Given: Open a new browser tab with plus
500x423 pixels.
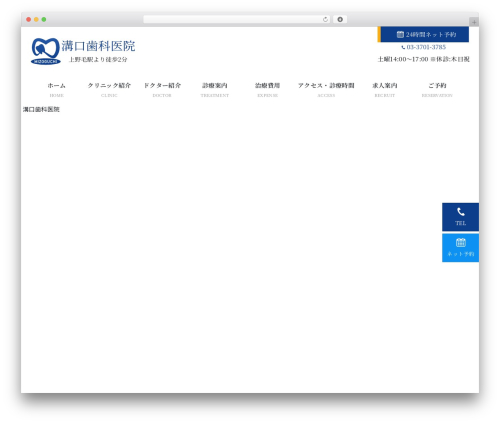Looking at the screenshot, I should point(474,22).
